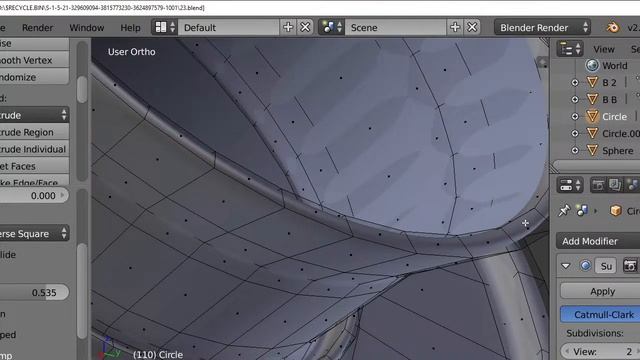Open the Help menu
Image resolution: width=640 pixels, height=360 pixels.
click(x=130, y=27)
